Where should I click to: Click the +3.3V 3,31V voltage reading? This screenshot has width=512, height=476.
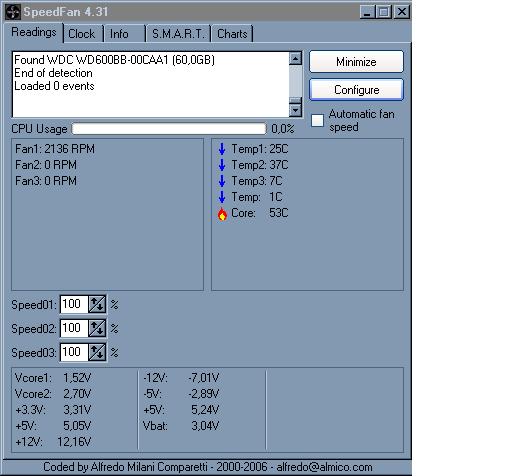tap(53, 410)
